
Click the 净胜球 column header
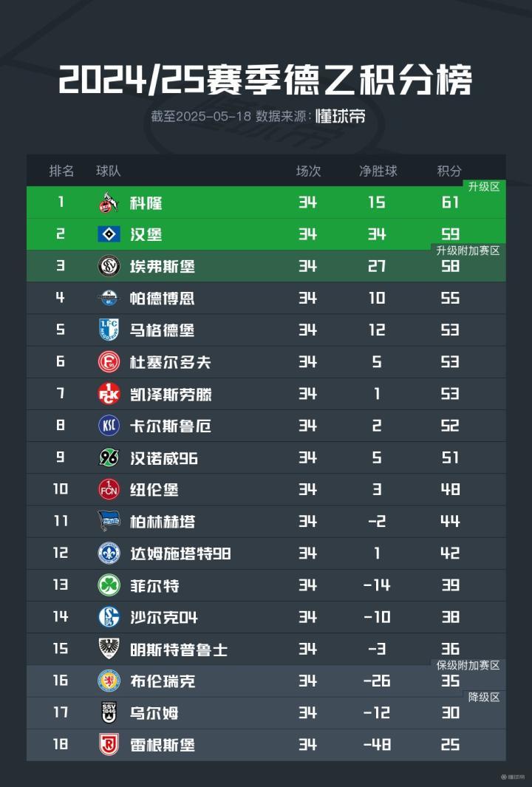click(x=378, y=171)
